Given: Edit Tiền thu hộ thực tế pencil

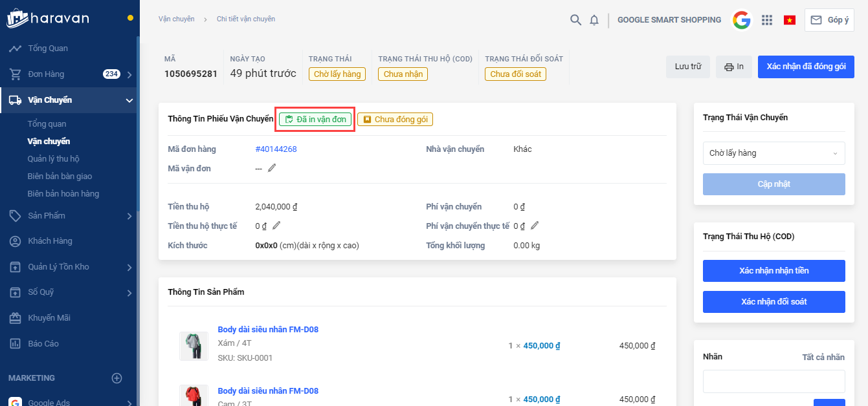Looking at the screenshot, I should point(276,226).
